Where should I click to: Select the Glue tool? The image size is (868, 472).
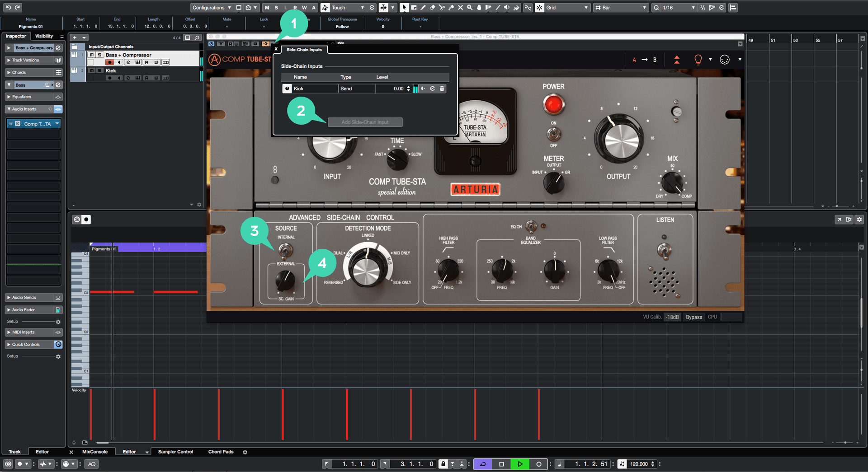pos(451,7)
